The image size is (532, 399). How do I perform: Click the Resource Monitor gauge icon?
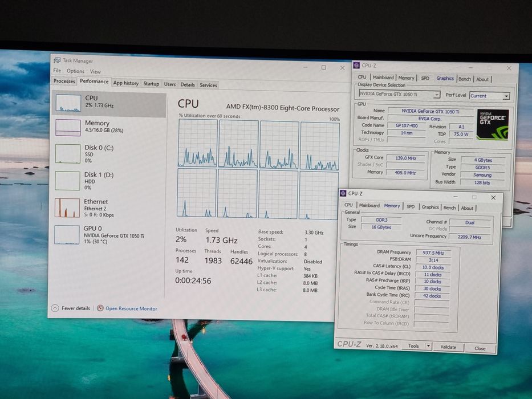pos(100,308)
